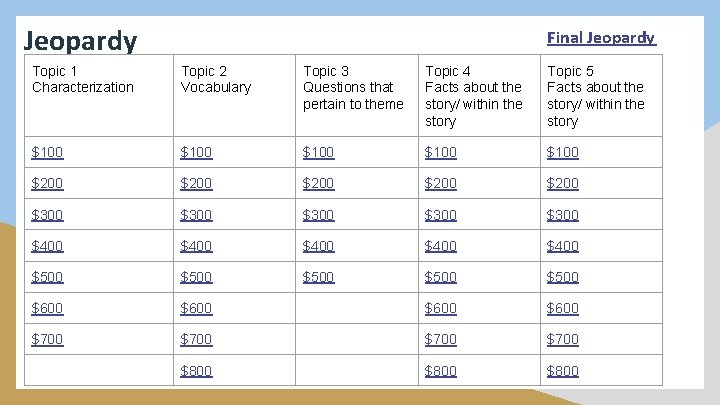
Task: Select $400 under Topic 5
Action: click(x=562, y=246)
